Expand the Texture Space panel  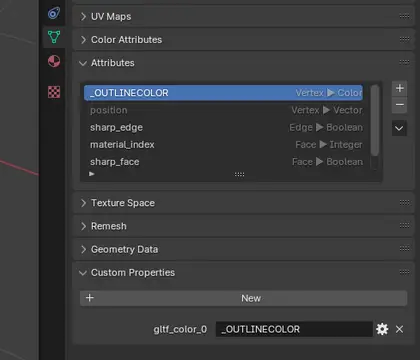83,203
